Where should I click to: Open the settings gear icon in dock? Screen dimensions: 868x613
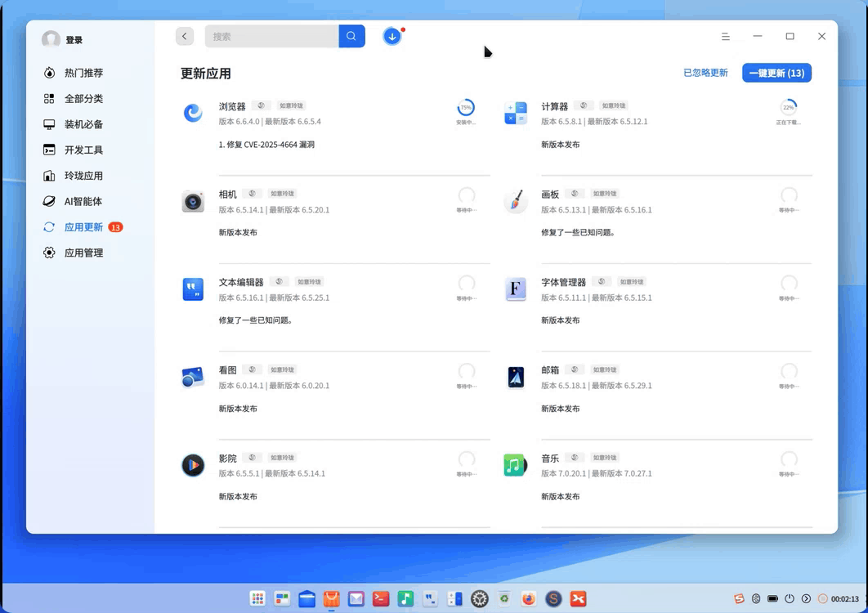pos(480,598)
